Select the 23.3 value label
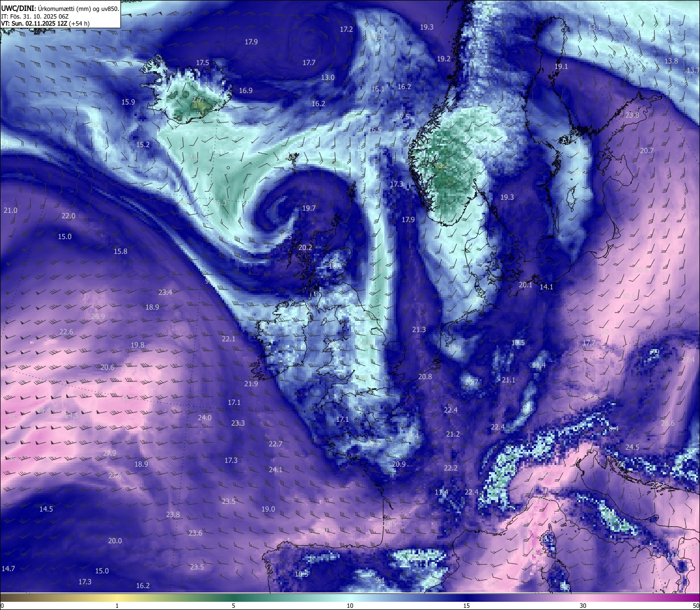700x610 pixels. [x=238, y=423]
